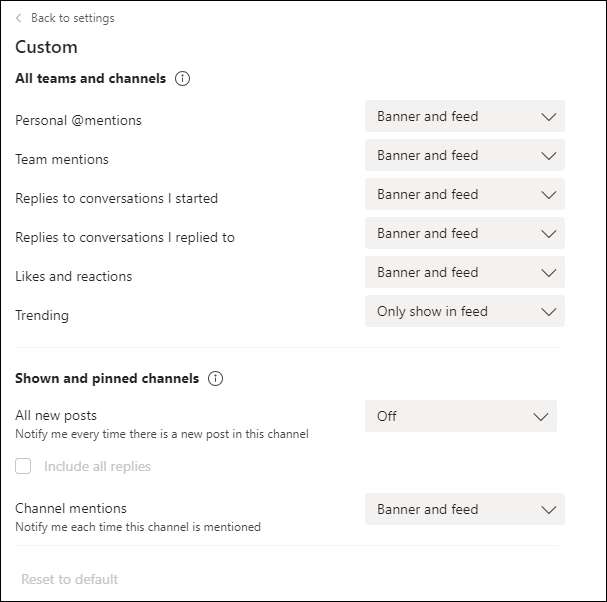Open the Channel mentions dropdown

tap(464, 509)
